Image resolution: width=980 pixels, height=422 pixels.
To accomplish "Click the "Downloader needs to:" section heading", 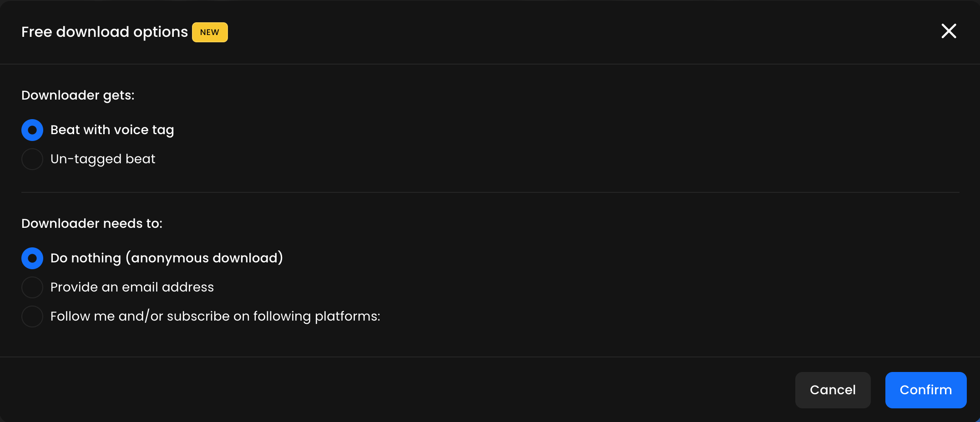I will [92, 224].
